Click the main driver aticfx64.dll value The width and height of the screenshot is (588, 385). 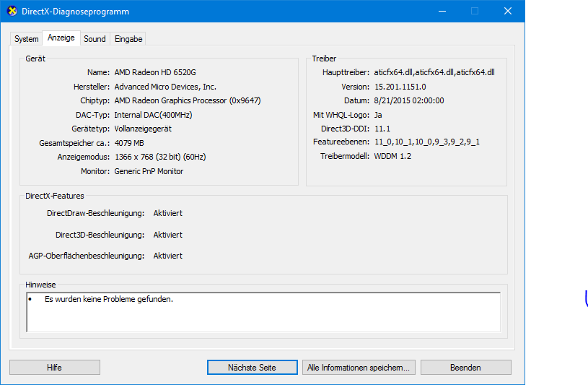(x=434, y=72)
